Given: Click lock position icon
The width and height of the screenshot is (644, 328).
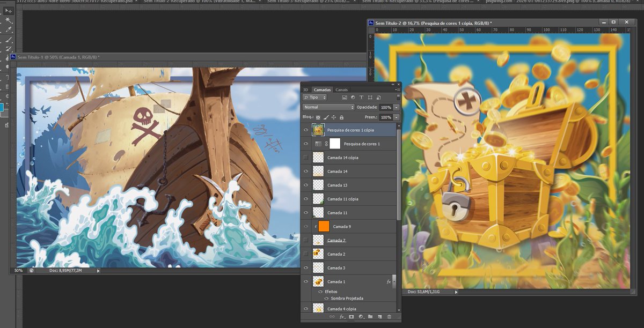Looking at the screenshot, I should [334, 117].
